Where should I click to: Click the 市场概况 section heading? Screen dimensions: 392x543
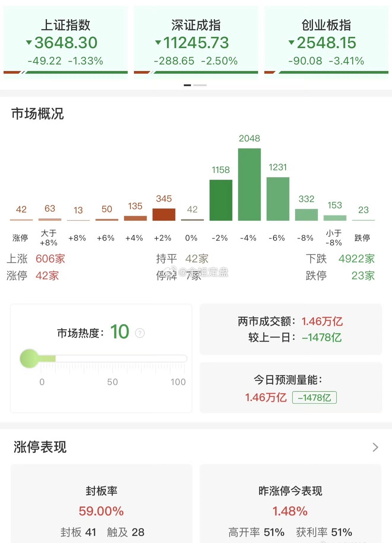click(x=38, y=114)
